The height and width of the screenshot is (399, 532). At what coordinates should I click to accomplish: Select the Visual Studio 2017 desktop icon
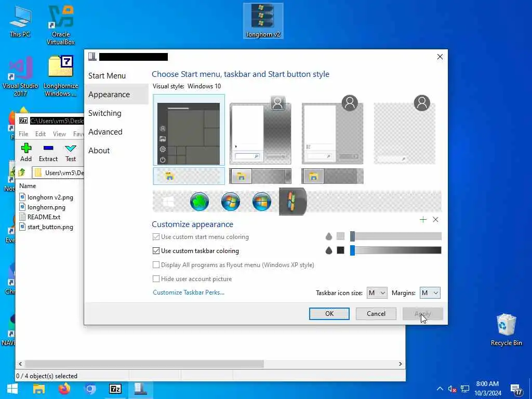point(20,76)
